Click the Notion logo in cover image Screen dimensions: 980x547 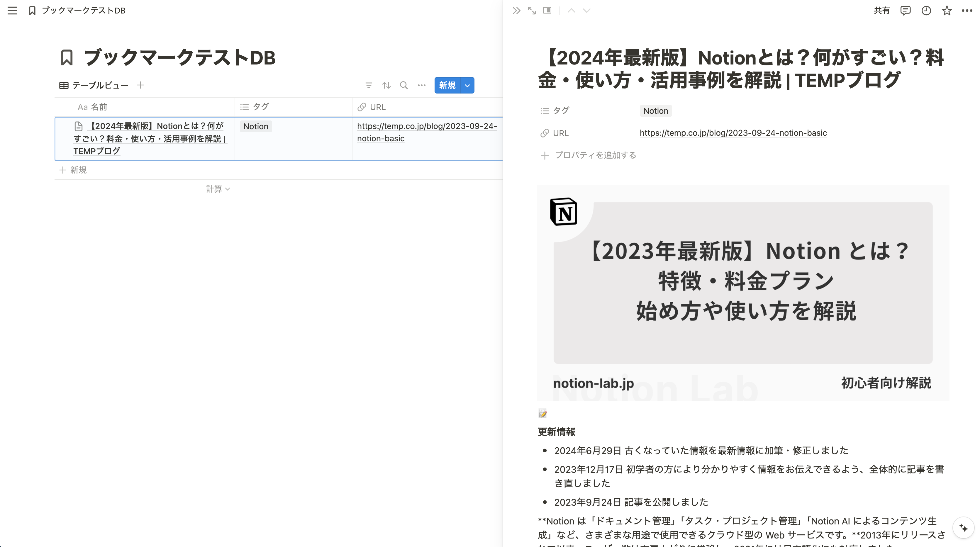pos(564,211)
